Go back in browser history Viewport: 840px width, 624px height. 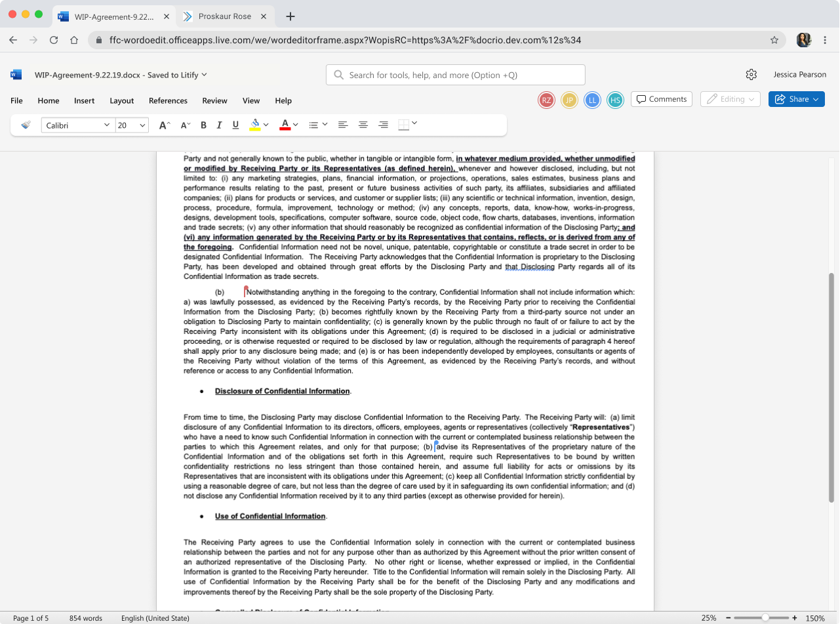coord(13,40)
